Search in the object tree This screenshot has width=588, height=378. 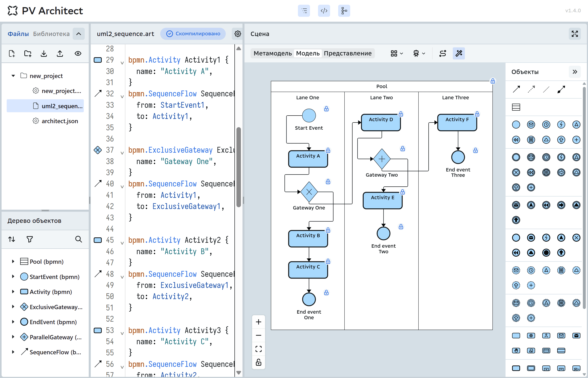78,239
